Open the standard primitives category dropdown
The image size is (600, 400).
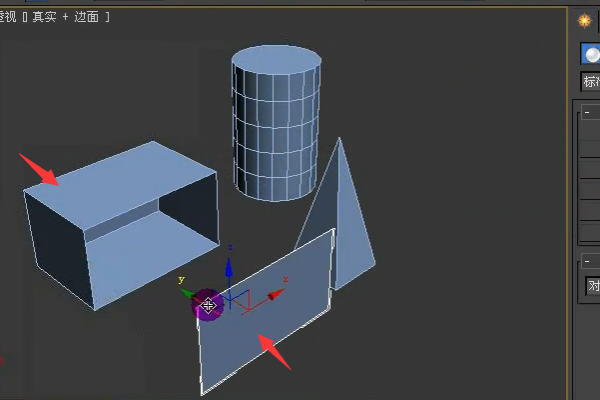tap(590, 81)
